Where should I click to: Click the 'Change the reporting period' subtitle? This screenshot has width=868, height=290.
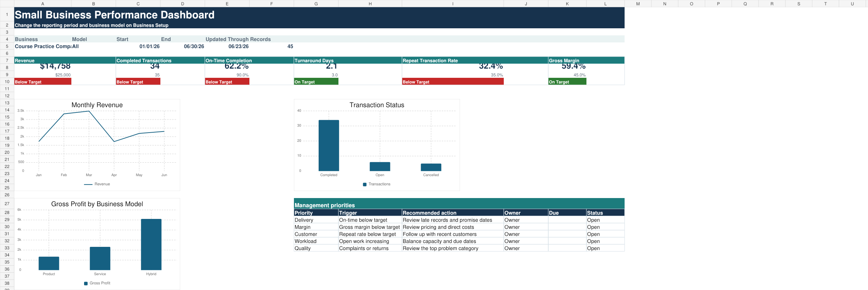[x=91, y=25]
